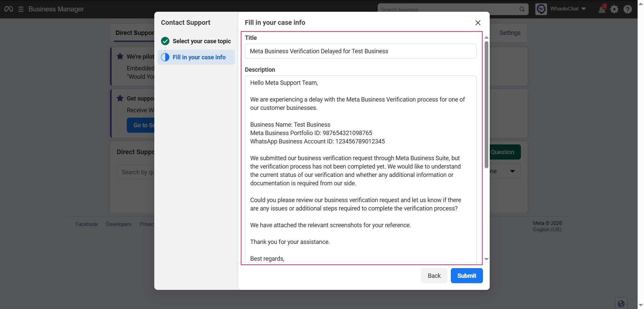The height and width of the screenshot is (309, 644).
Task: Click the "Meta © 2026" footer text
Action: [x=547, y=223]
